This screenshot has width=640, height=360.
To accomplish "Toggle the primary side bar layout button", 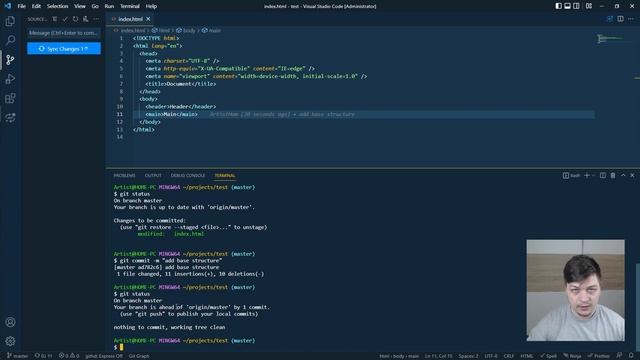I will click(558, 6).
